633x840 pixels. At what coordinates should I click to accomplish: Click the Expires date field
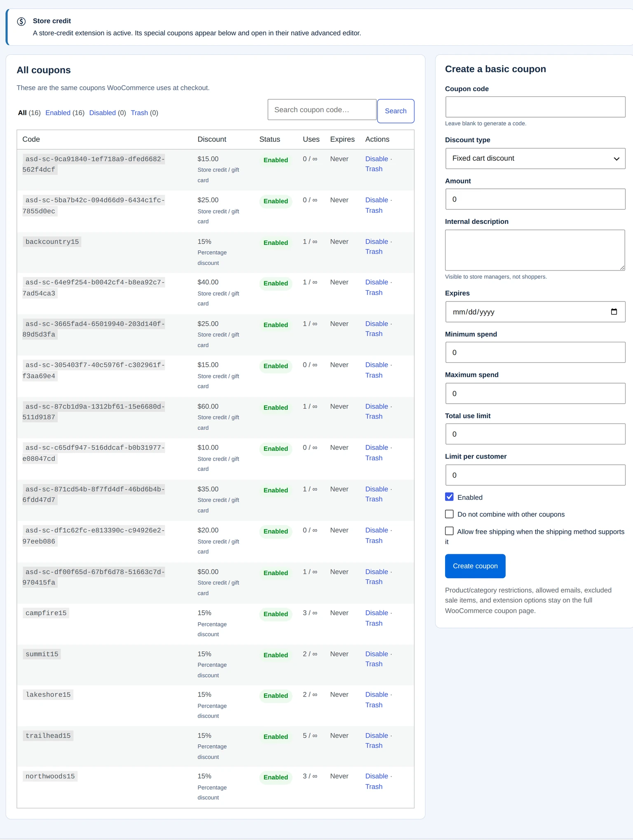pyautogui.click(x=535, y=312)
